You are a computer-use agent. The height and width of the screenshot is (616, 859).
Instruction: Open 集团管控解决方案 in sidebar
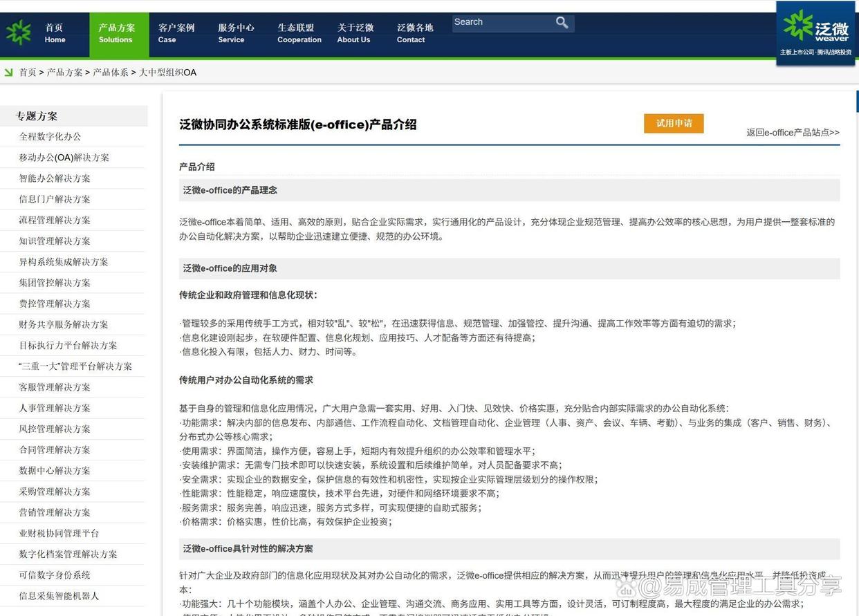pyautogui.click(x=55, y=282)
